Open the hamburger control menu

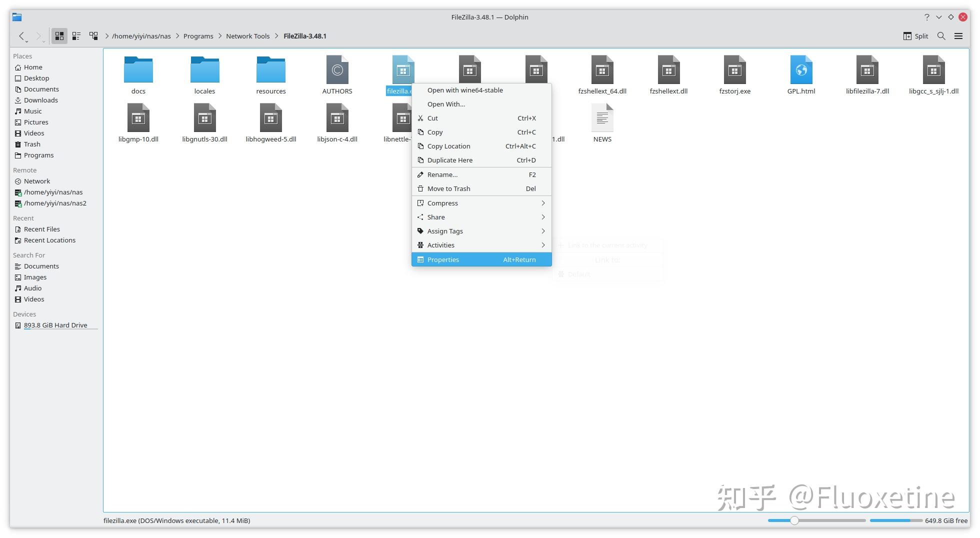click(958, 35)
